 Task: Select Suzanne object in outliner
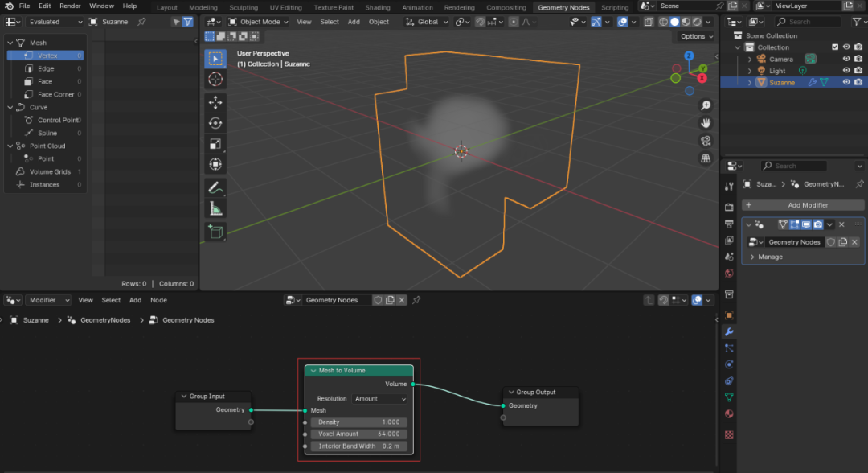coord(782,83)
